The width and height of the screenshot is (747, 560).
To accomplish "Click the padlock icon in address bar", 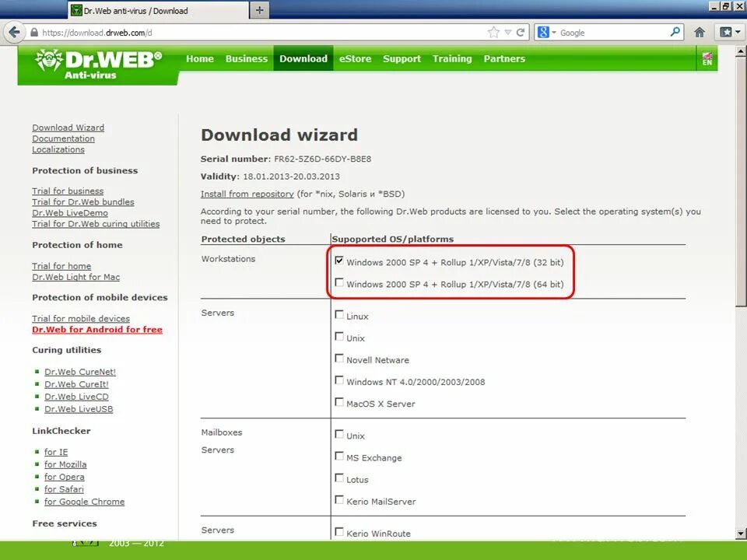I will [33, 33].
